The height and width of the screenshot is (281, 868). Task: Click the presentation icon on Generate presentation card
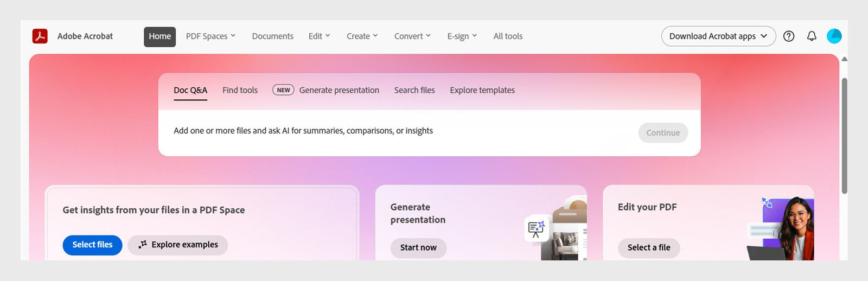(x=537, y=229)
